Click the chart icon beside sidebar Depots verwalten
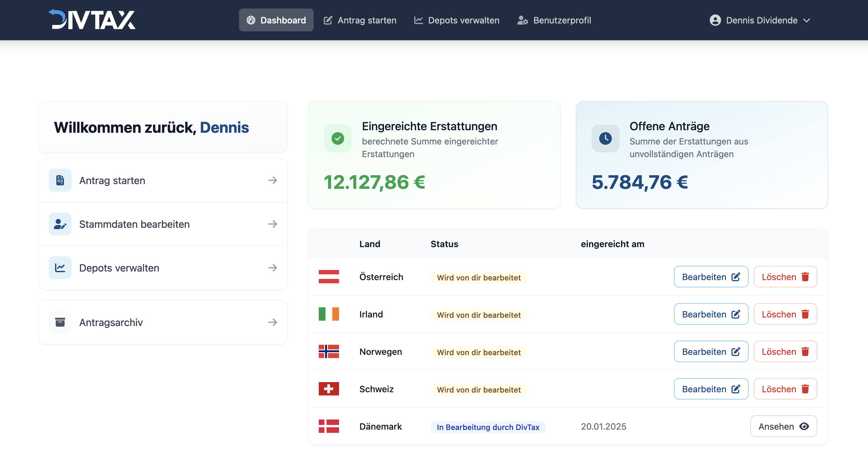 tap(60, 268)
